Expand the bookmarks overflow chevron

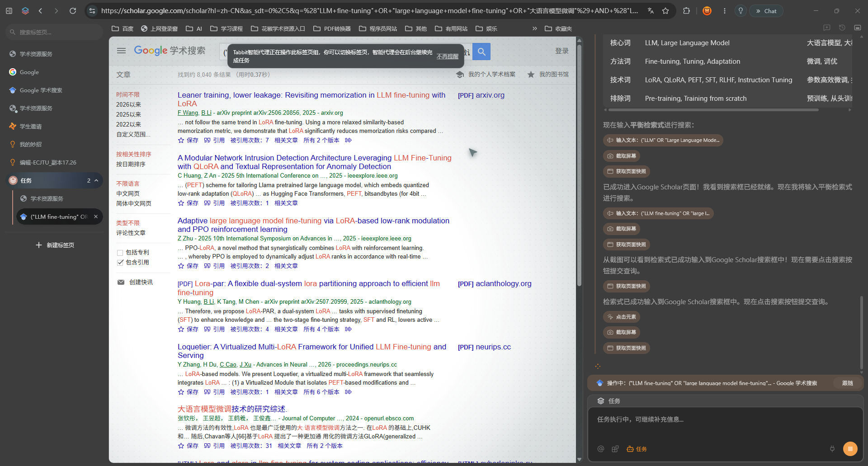535,28
